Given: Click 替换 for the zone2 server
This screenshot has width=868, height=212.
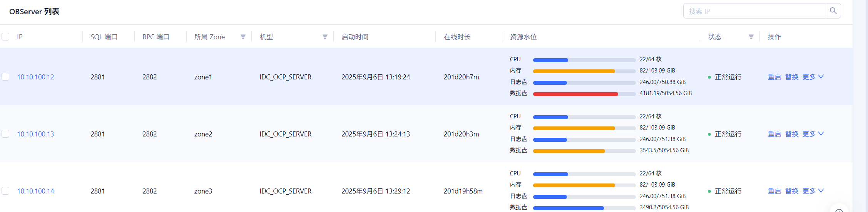Looking at the screenshot, I should tap(791, 134).
